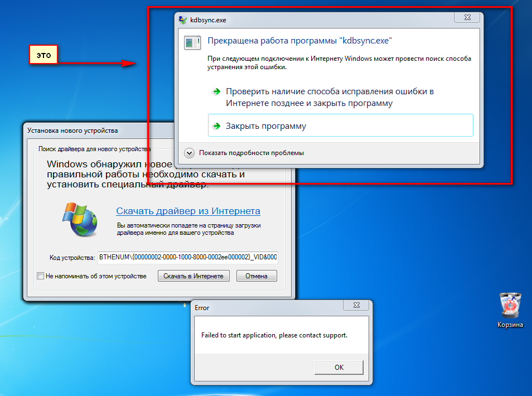Click the kdbsync.exe title bar app icon
532x396 pixels.
pos(182,20)
